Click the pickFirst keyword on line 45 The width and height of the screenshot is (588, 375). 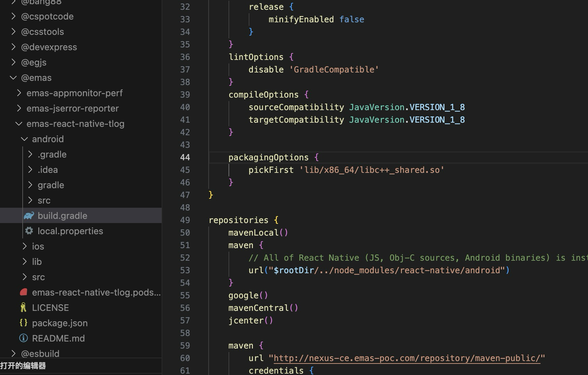coord(271,170)
